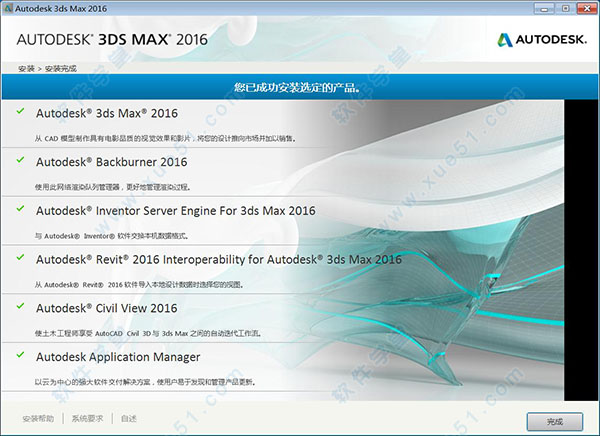Select the Autodesk Civil View 2016 entry
Image resolution: width=600 pixels, height=436 pixels.
[x=107, y=308]
